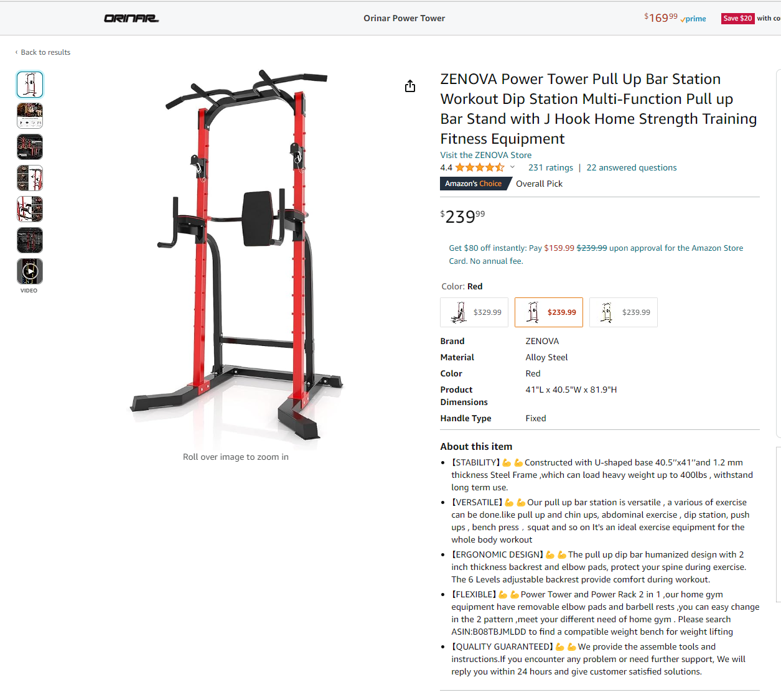The image size is (781, 700).
Task: View the fifth product thumbnail image
Action: [x=30, y=209]
